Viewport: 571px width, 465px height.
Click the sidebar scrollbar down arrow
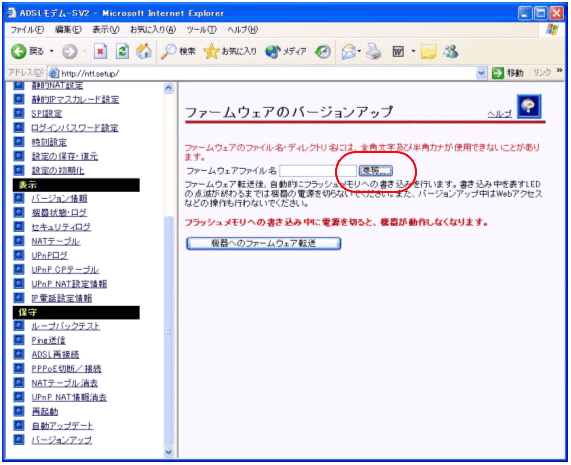(x=169, y=452)
